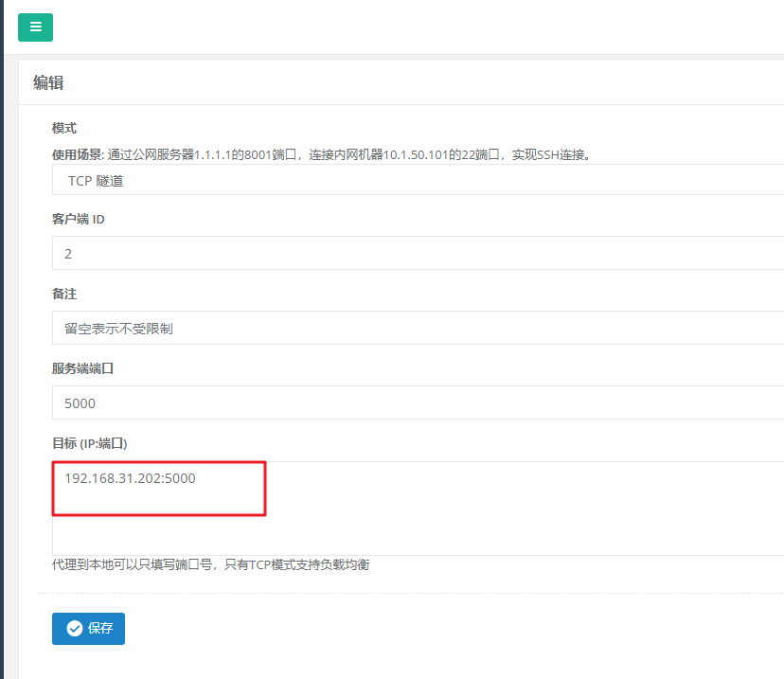Click the dark left sidebar strip
784x679 pixels.
[x=2, y=379]
